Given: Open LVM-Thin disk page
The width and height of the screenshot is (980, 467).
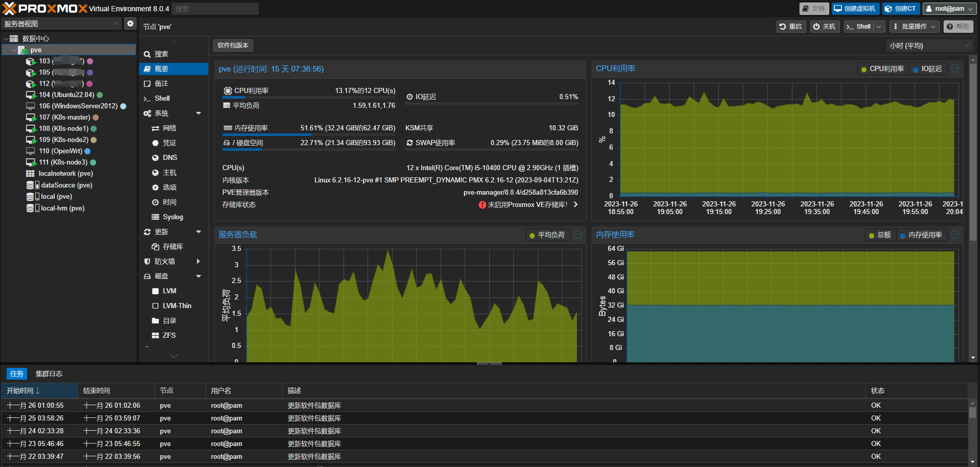Looking at the screenshot, I should [173, 306].
